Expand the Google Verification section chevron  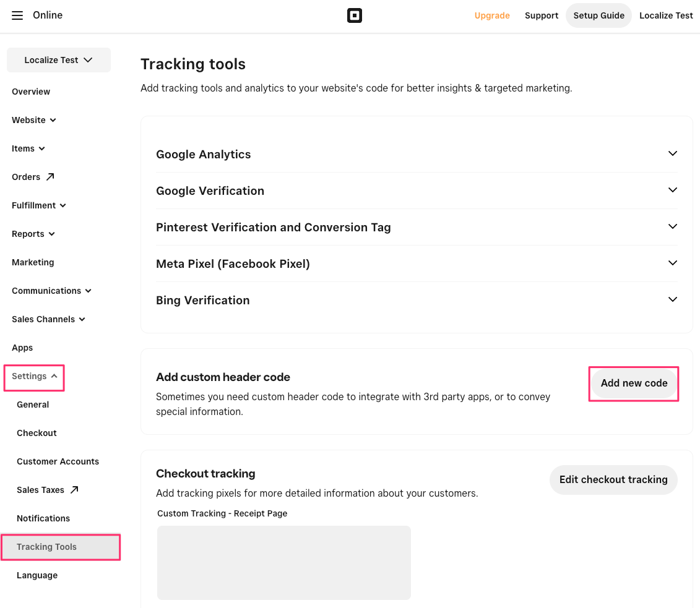(x=672, y=190)
